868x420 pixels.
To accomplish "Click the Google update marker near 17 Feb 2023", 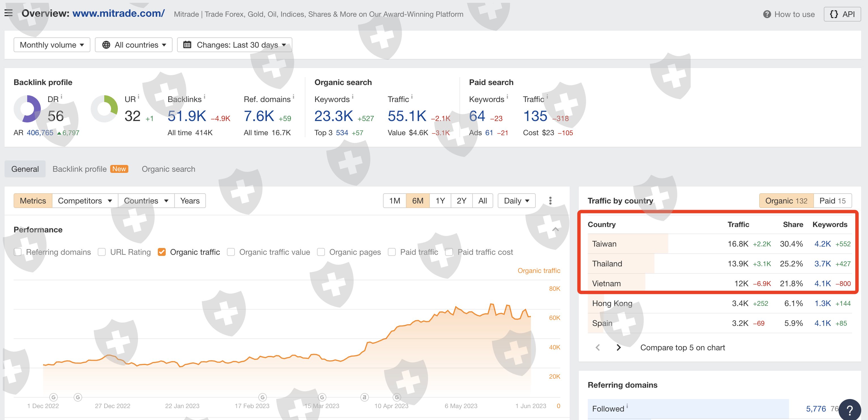I will 263,397.
